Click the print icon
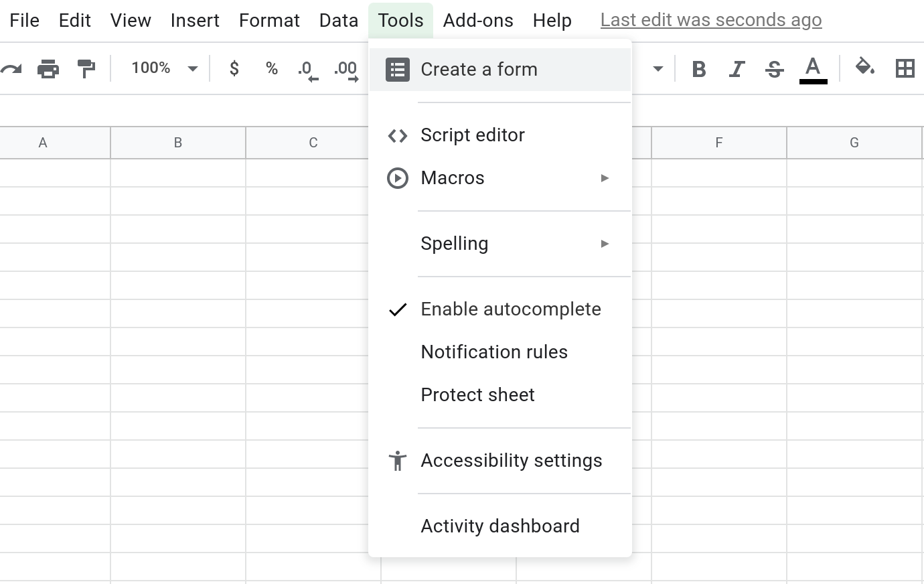Image resolution: width=924 pixels, height=584 pixels. [48, 68]
